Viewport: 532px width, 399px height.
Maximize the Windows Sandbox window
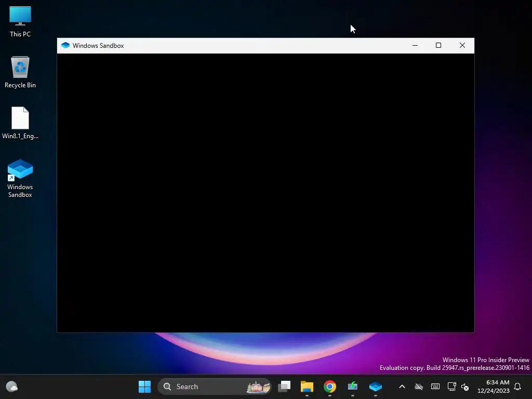point(438,46)
